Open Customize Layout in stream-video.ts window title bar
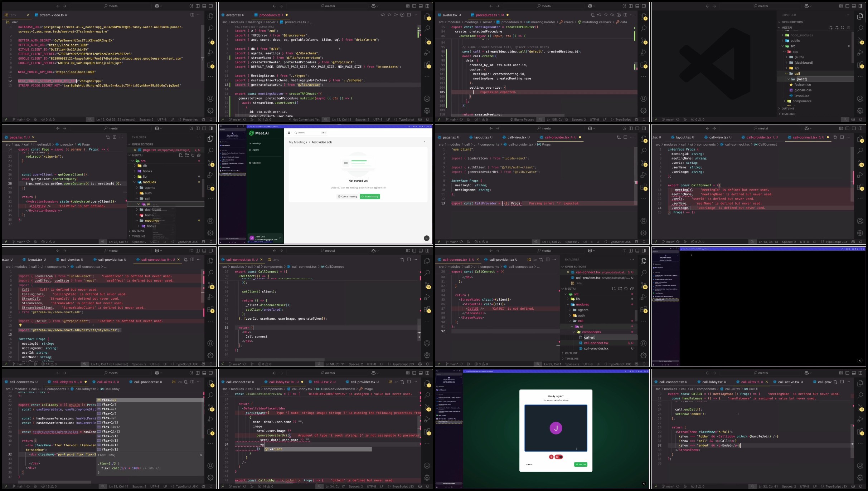Screen dimensions: 868x491 191,6
